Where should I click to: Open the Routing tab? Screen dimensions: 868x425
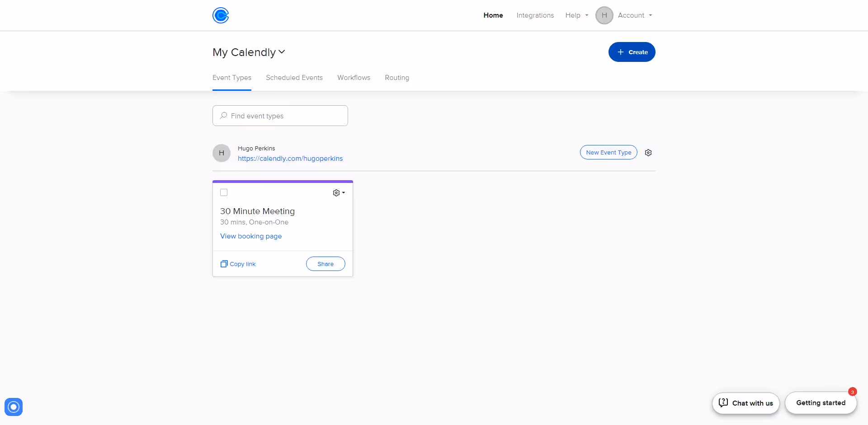397,78
